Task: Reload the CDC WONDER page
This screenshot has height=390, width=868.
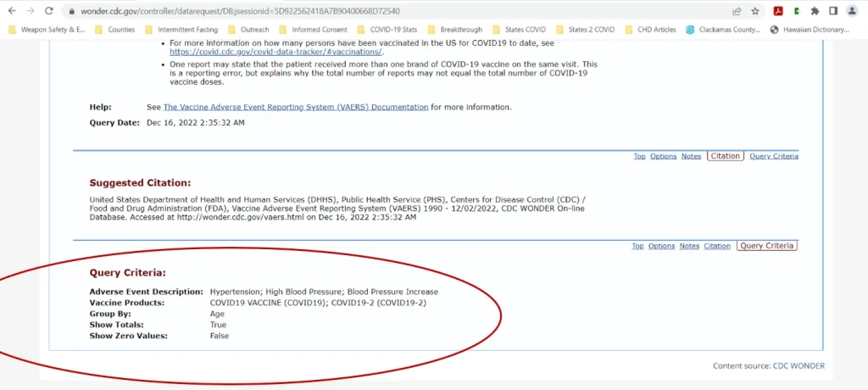Action: [49, 11]
